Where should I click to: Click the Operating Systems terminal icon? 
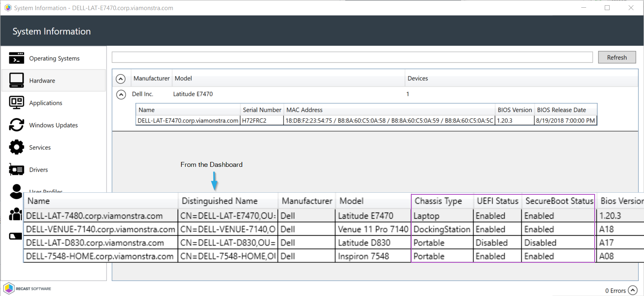(16, 58)
